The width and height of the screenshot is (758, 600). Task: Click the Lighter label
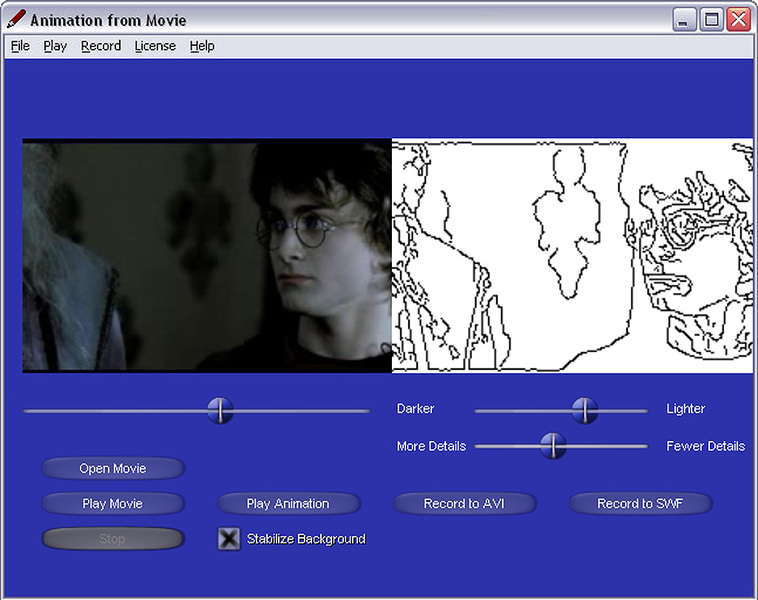(x=685, y=409)
